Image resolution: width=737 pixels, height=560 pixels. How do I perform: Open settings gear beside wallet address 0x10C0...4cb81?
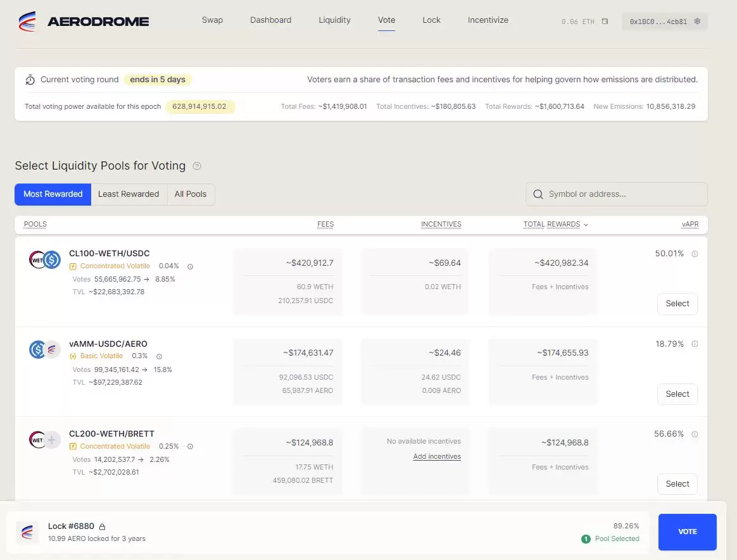[x=697, y=21]
